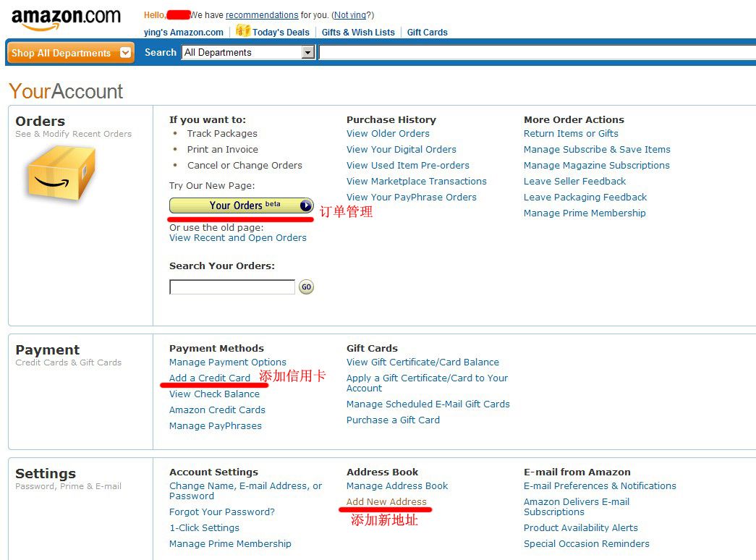The height and width of the screenshot is (560, 756).
Task: Open the Gift Cards navigation item
Action: [427, 33]
